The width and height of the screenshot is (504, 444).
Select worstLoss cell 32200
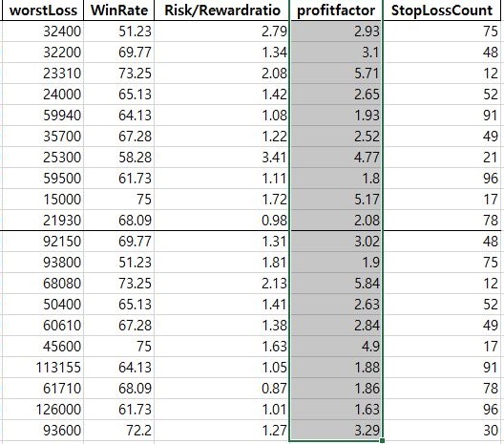pos(43,53)
